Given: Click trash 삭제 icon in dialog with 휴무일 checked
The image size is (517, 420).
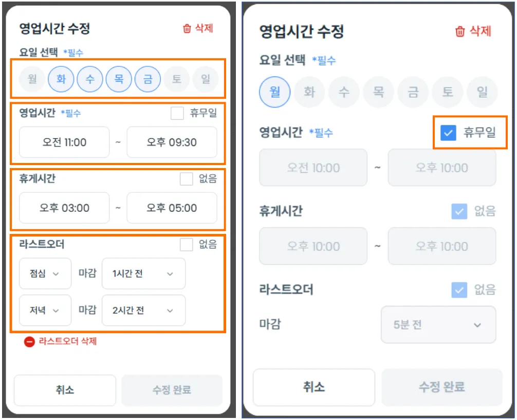Looking at the screenshot, I should [x=460, y=31].
